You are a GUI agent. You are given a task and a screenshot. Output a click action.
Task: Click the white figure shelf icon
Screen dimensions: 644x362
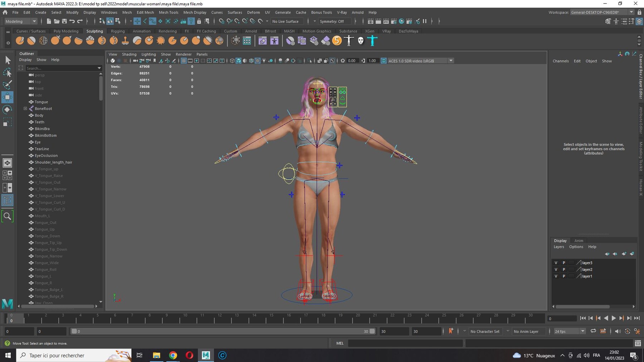click(349, 41)
